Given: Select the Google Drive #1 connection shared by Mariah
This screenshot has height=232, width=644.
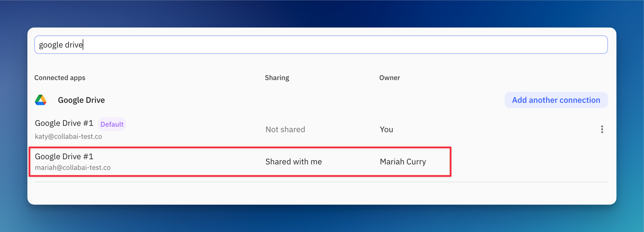Looking at the screenshot, I should point(64,157).
